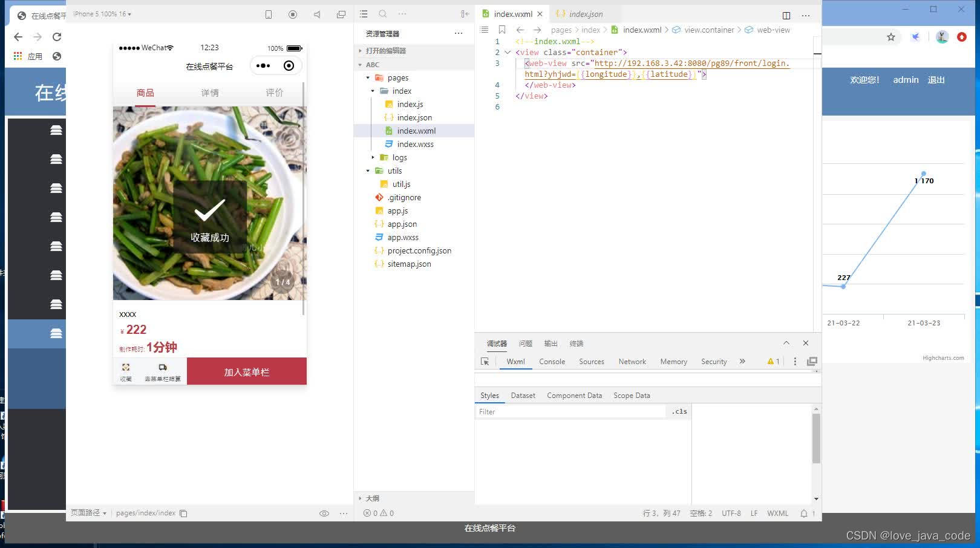The image size is (980, 548).
Task: Close the index.wxml editor tab
Action: pyautogui.click(x=540, y=14)
